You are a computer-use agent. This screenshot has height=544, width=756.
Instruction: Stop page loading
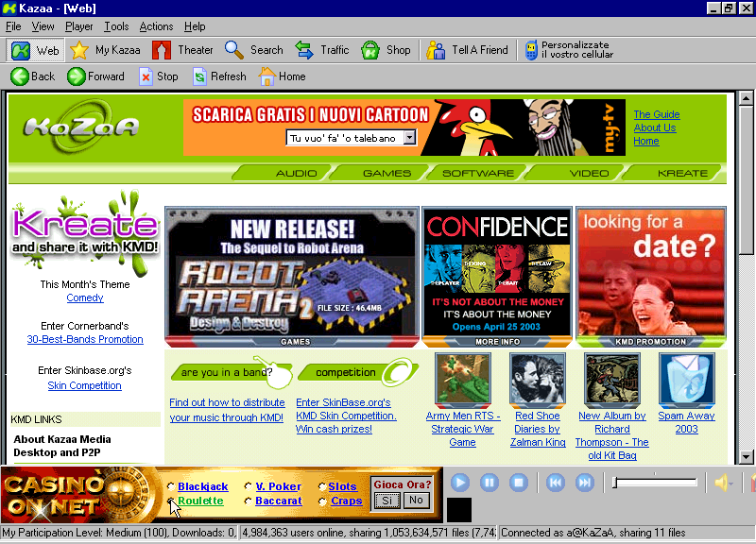158,76
